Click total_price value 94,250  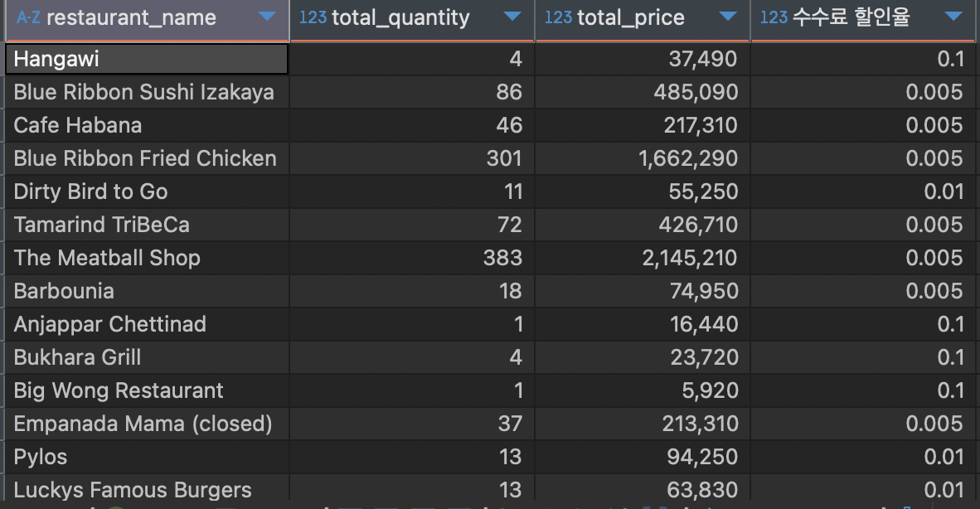(702, 457)
